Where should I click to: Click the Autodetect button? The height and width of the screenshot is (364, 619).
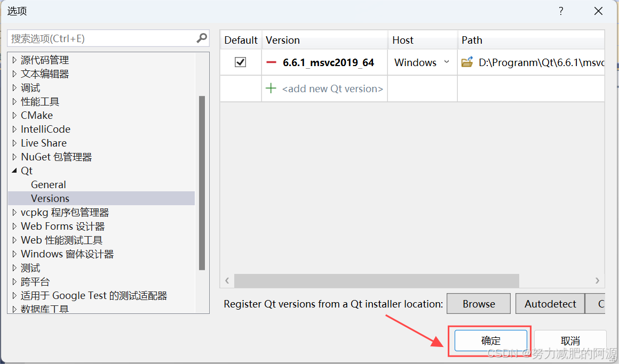click(550, 304)
